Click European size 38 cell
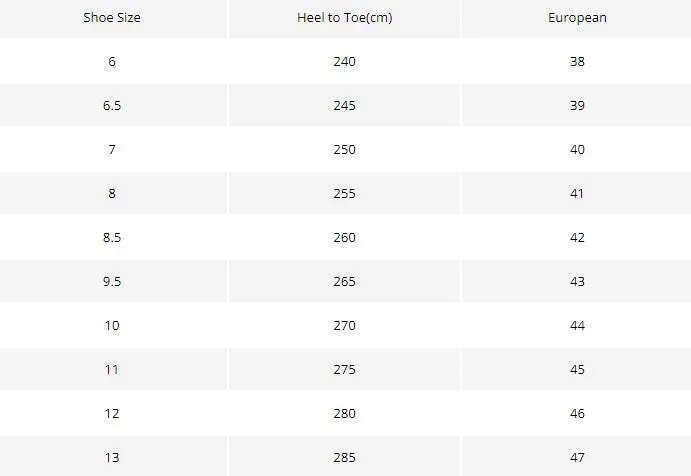 click(577, 61)
